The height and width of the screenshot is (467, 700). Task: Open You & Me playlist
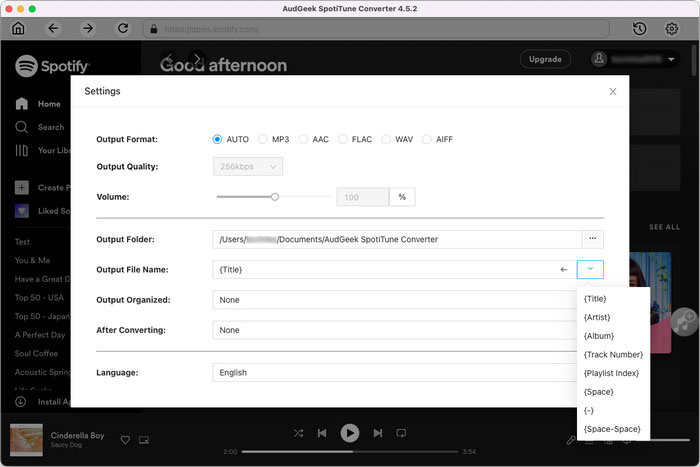click(32, 260)
